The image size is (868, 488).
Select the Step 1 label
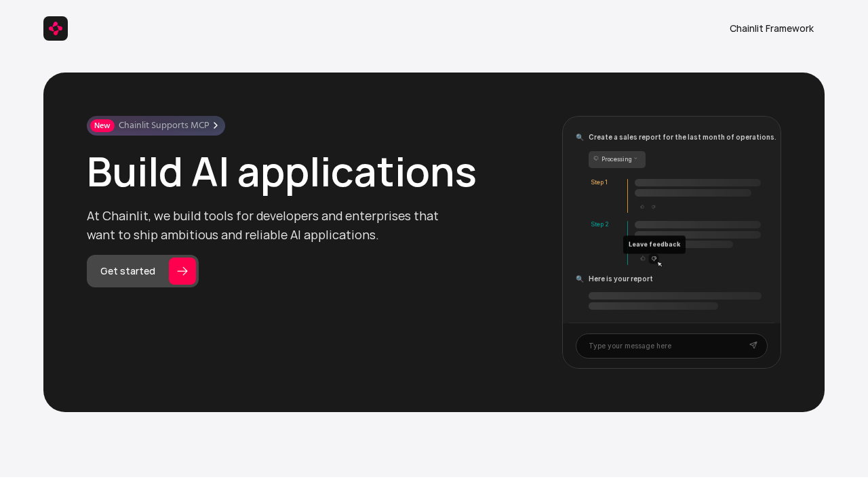tap(599, 182)
